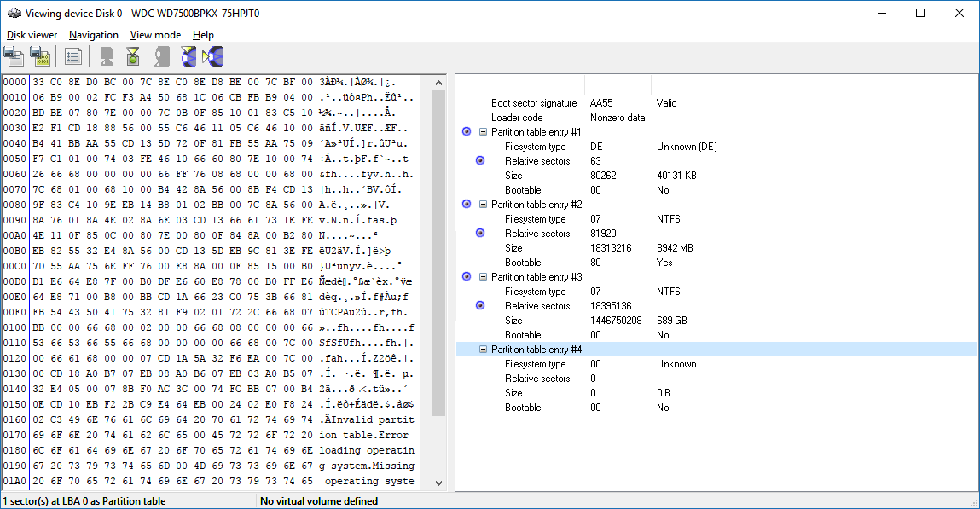
Task: Click the save-as-binary floppy disk icon
Action: click(39, 56)
